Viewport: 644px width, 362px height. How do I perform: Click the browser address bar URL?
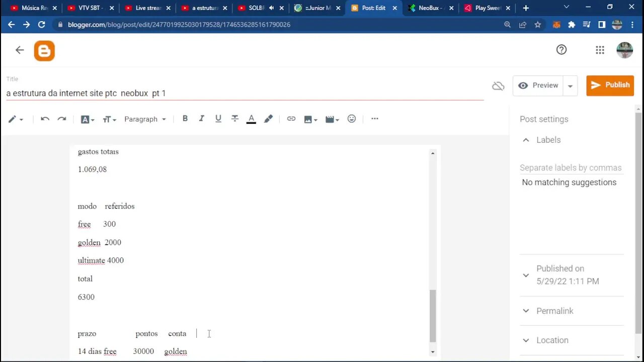(179, 25)
